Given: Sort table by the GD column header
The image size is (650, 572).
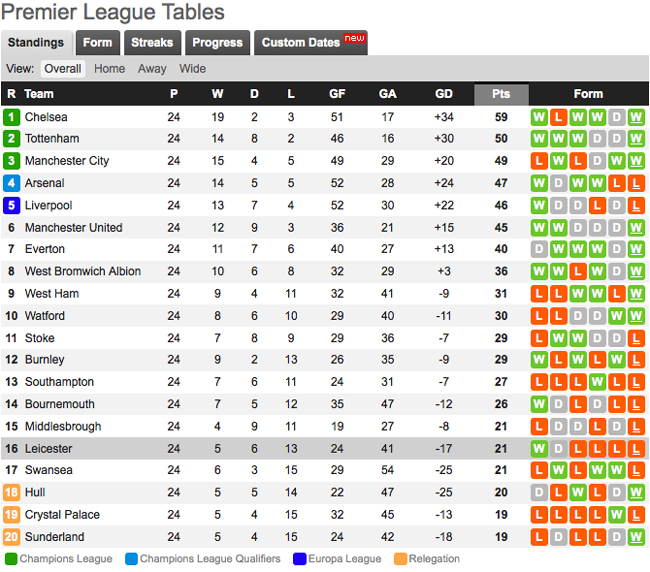Looking at the screenshot, I should [x=444, y=94].
